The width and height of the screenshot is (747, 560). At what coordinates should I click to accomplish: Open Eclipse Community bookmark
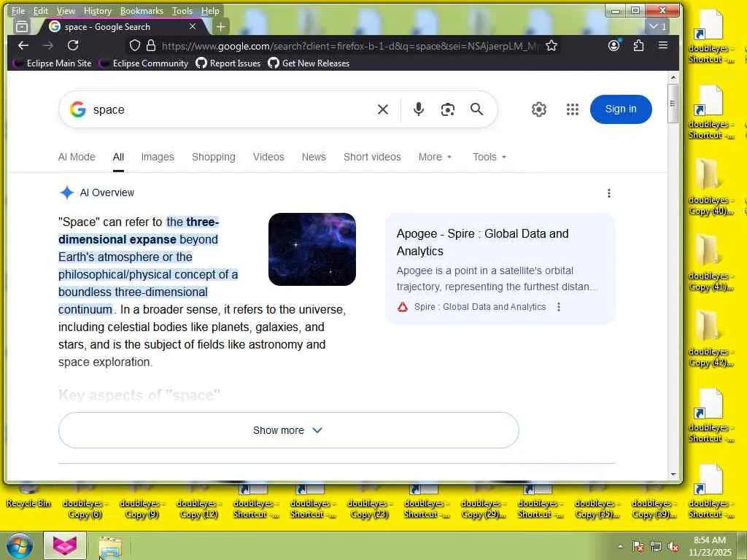[x=144, y=63]
